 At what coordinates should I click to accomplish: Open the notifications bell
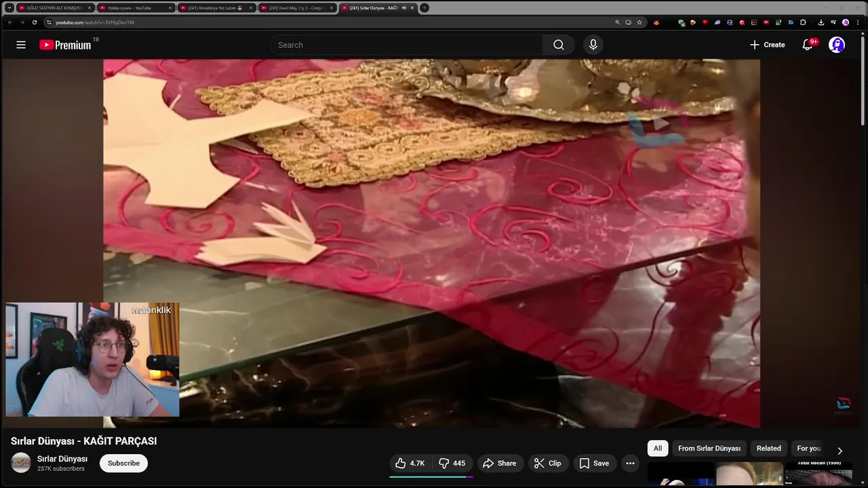coord(808,45)
